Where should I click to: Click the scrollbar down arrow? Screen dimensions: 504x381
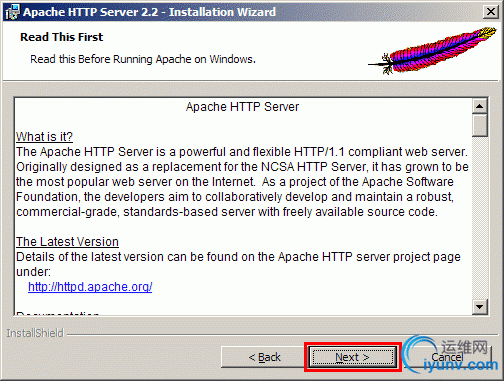point(480,307)
